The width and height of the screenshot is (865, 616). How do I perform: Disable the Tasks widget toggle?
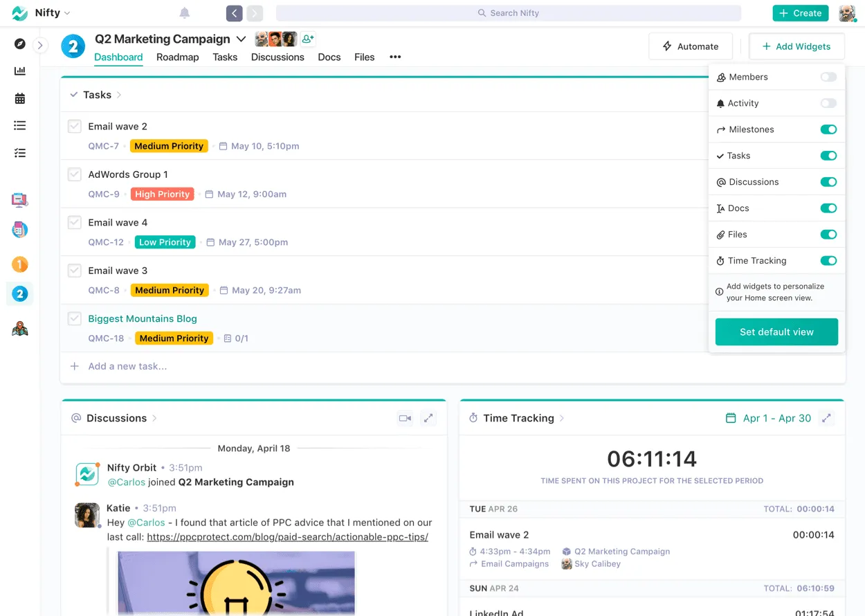point(828,155)
